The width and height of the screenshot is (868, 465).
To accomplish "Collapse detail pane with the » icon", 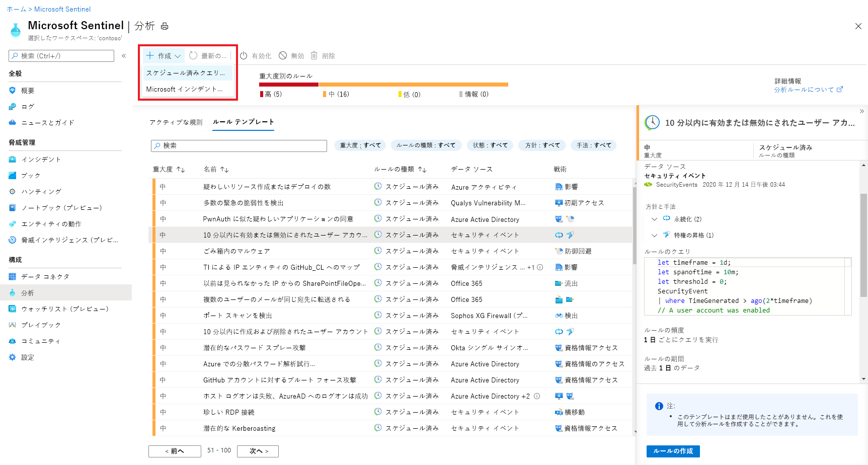I will click(x=861, y=111).
